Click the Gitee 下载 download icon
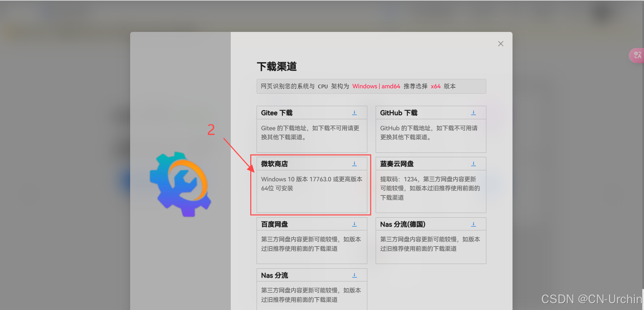The height and width of the screenshot is (310, 644). (354, 113)
